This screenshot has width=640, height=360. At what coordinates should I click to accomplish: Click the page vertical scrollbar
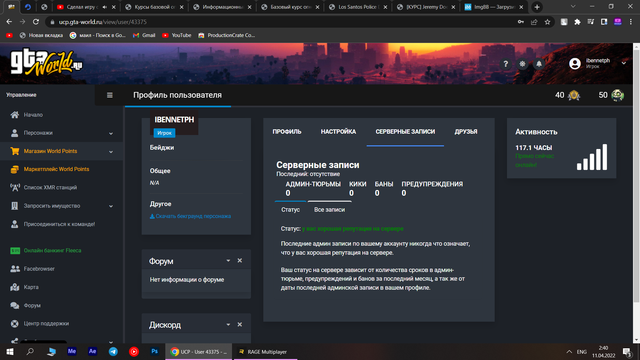click(636, 176)
